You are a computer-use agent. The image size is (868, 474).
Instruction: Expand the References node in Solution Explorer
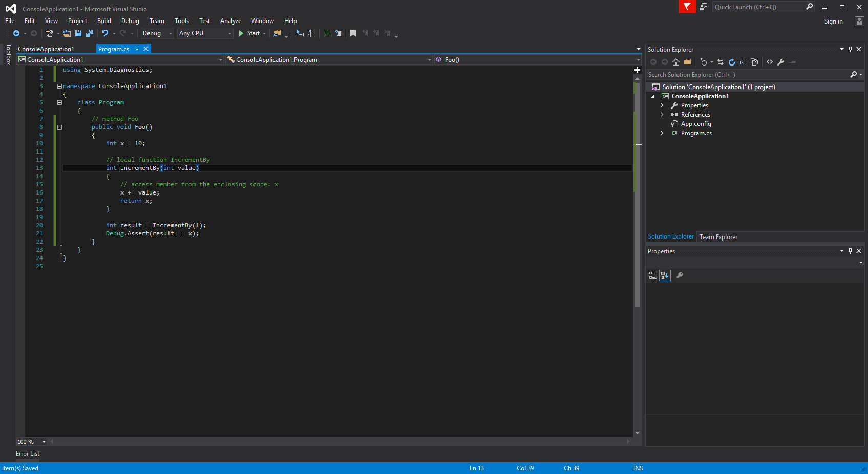click(662, 114)
